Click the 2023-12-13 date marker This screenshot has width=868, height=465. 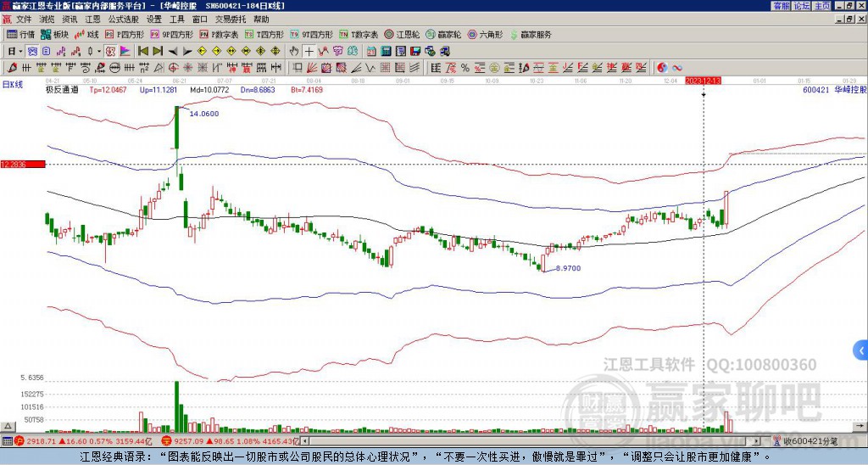[703, 81]
